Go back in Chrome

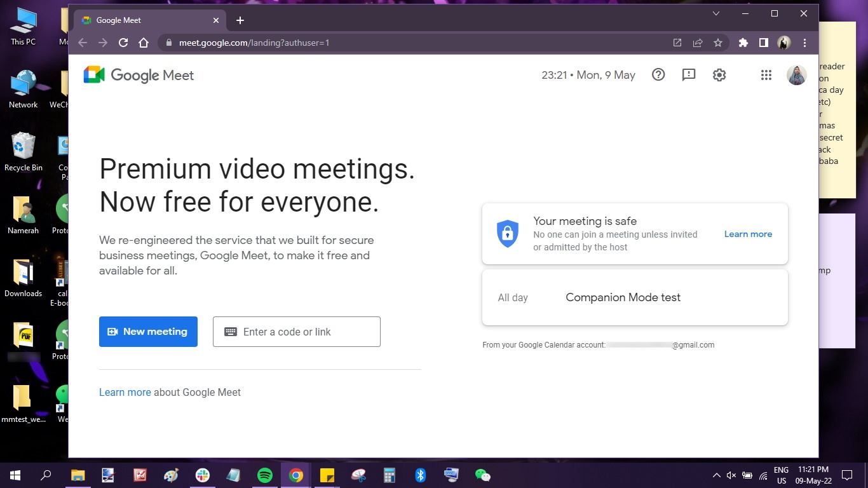coord(83,43)
